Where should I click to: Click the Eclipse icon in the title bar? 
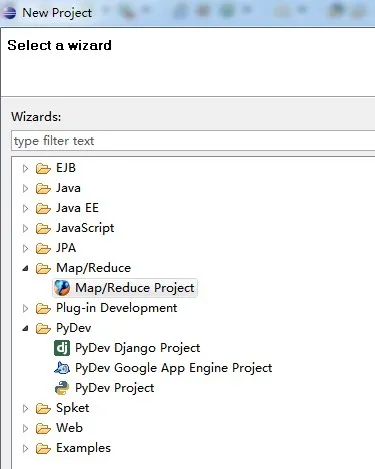click(x=9, y=13)
